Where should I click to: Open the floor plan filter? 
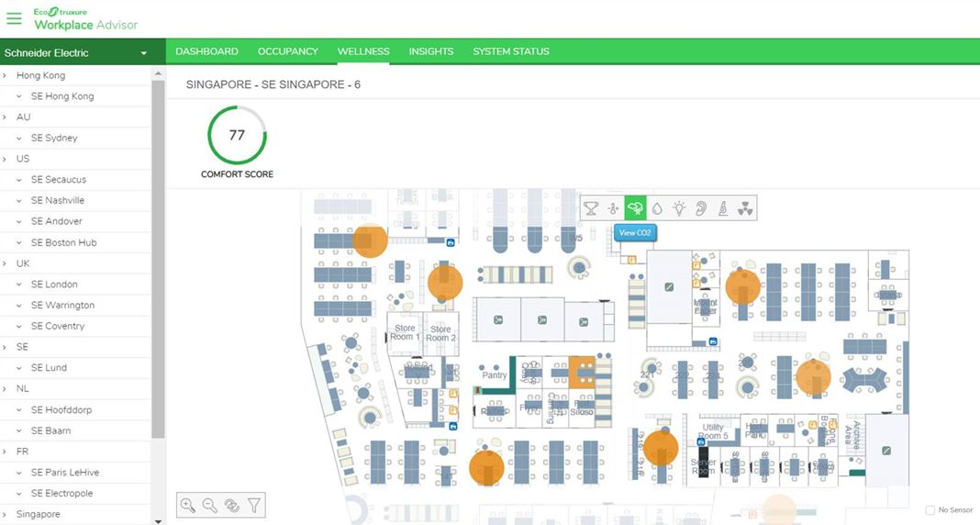tap(254, 505)
